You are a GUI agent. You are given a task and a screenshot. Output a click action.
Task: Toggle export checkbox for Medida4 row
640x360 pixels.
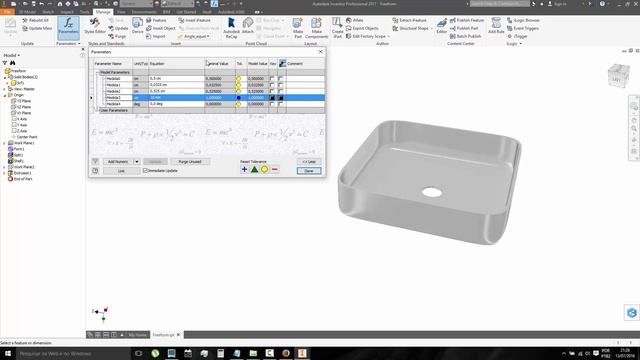(280, 104)
